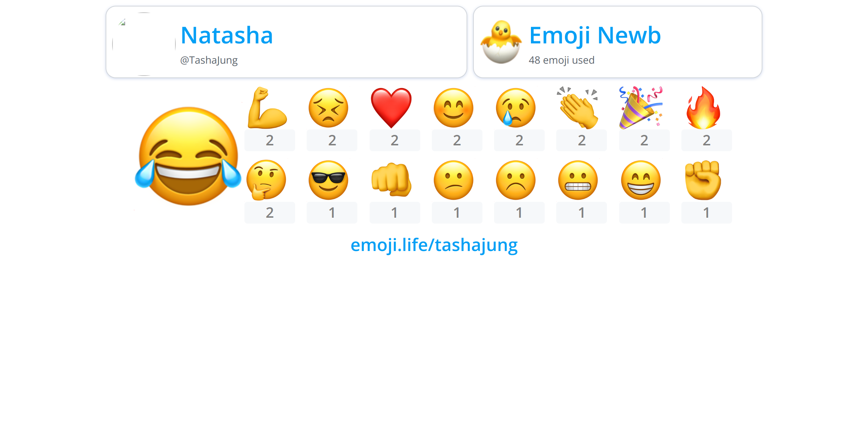Viewport: 868px width, 434px height.
Task: Click the oncoming fist punch emoji
Action: [x=391, y=180]
